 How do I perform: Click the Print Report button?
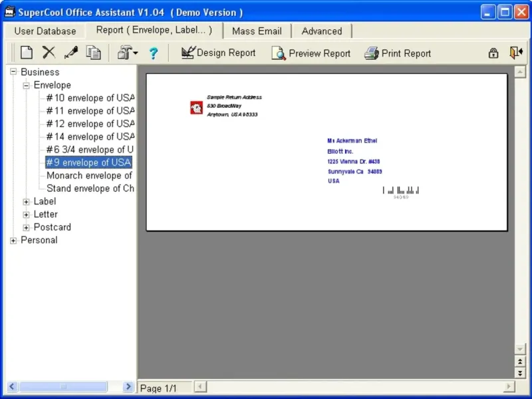[398, 53]
